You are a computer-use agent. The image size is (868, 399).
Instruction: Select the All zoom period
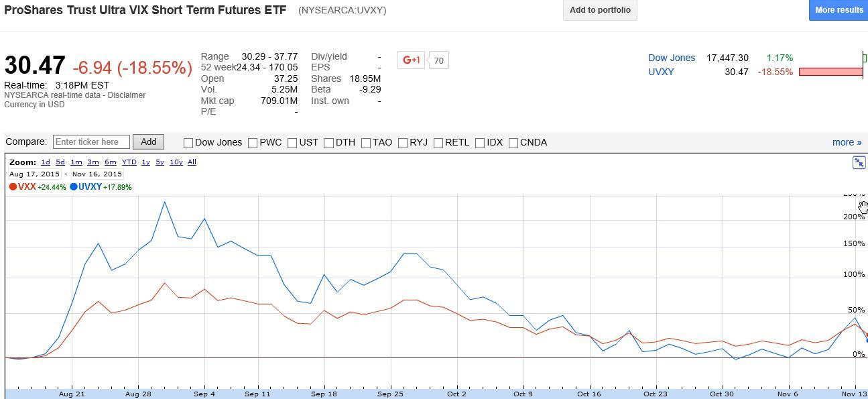[x=192, y=162]
